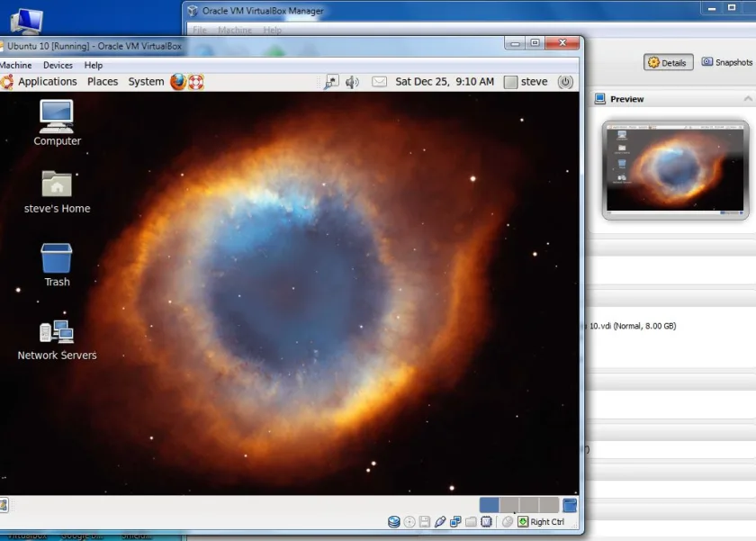Launch Firefox from the Ubuntu panel

point(178,82)
